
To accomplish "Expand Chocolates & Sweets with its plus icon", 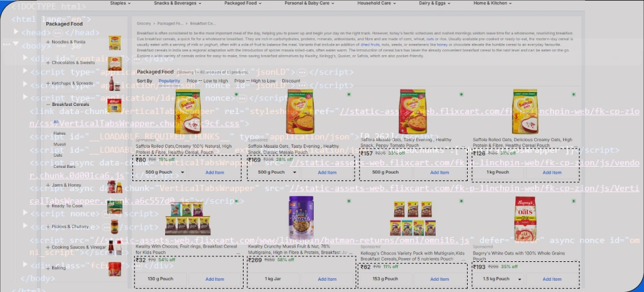I will point(48,63).
